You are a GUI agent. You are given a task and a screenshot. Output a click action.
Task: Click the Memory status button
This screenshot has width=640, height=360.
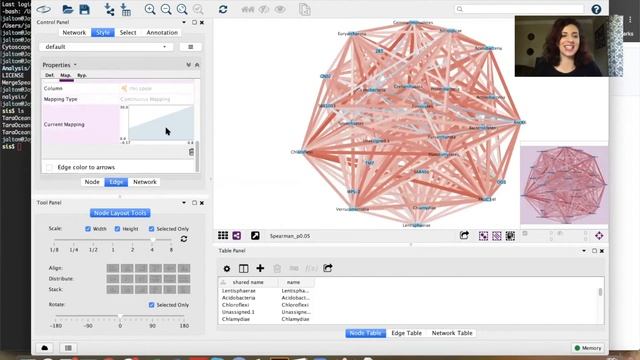pyautogui.click(x=588, y=348)
